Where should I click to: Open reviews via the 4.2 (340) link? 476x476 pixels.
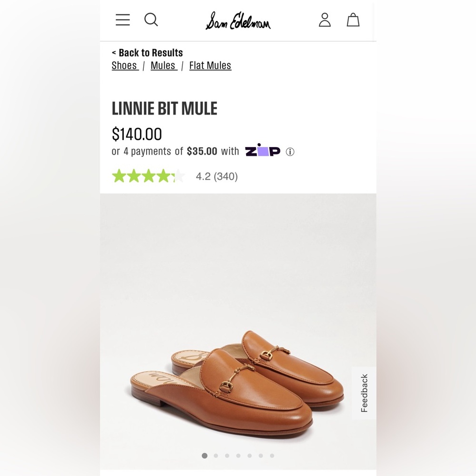217,176
